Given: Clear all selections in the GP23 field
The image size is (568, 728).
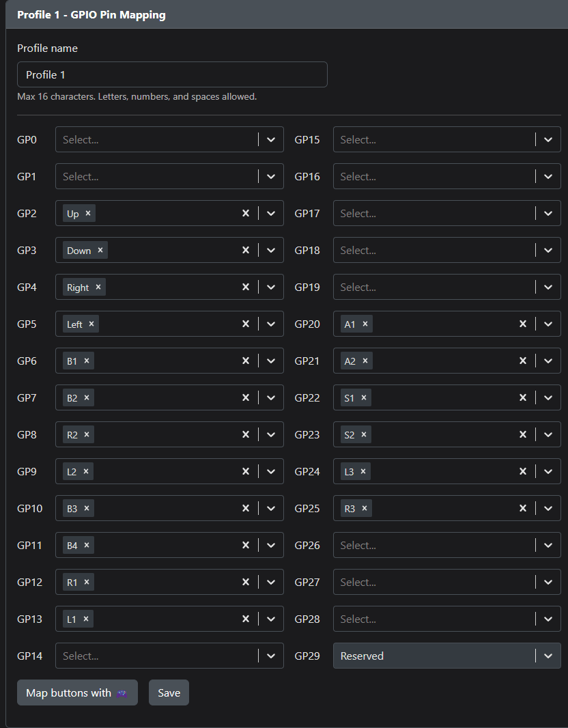Looking at the screenshot, I should tap(523, 434).
